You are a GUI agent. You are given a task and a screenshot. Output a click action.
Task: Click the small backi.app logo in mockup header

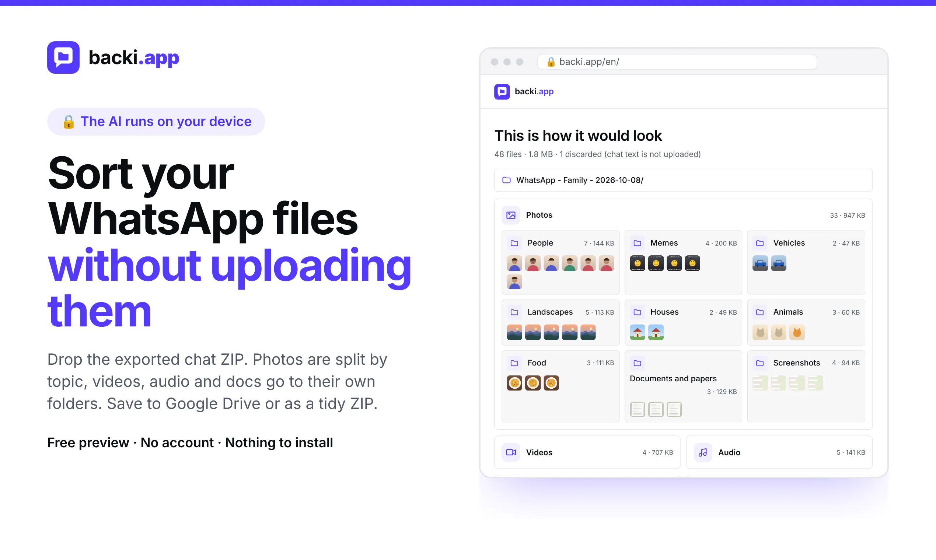tap(502, 92)
